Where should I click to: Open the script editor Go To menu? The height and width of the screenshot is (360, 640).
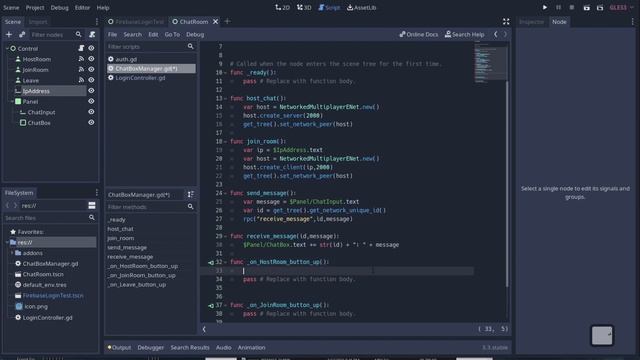(x=172, y=35)
